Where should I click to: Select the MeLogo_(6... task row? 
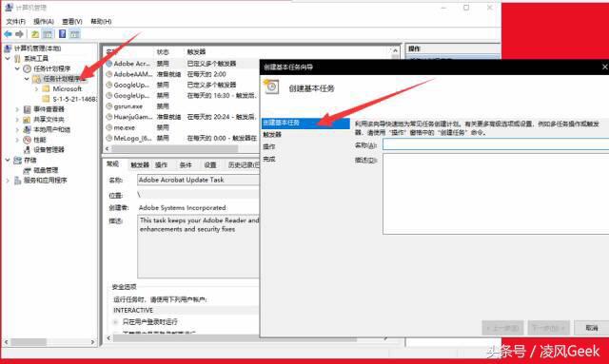click(182, 138)
